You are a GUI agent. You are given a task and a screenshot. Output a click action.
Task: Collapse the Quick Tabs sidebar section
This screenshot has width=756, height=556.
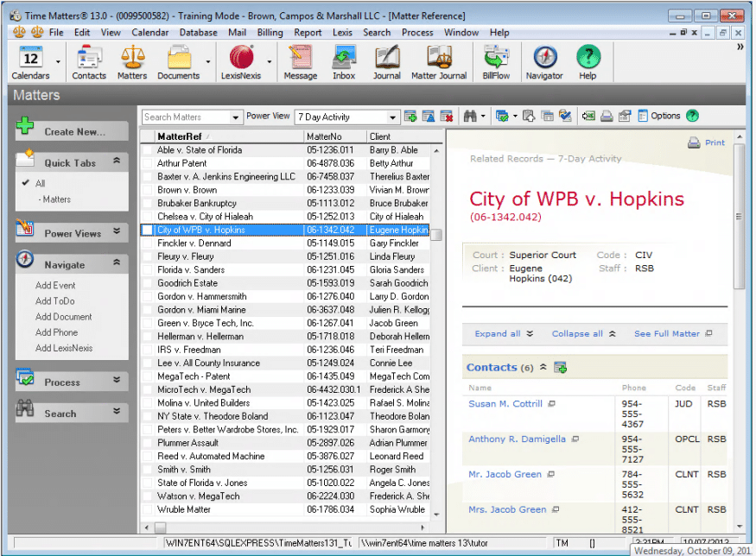(x=117, y=161)
